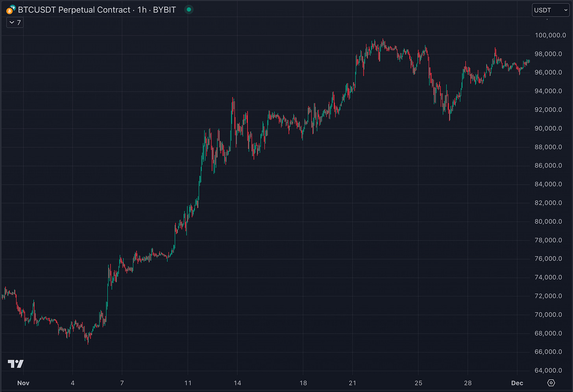This screenshot has height=392, width=573.
Task: Click the 100,000.0 price axis label
Action: tap(550, 35)
